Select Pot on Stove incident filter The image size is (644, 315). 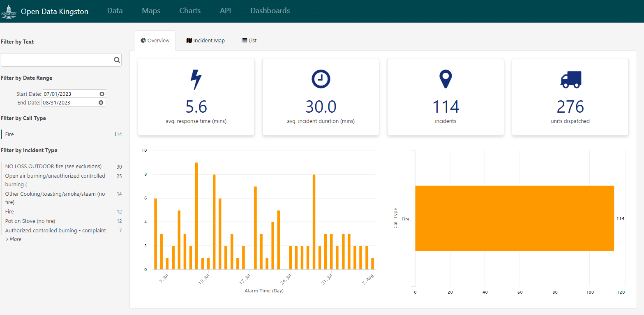tap(30, 221)
